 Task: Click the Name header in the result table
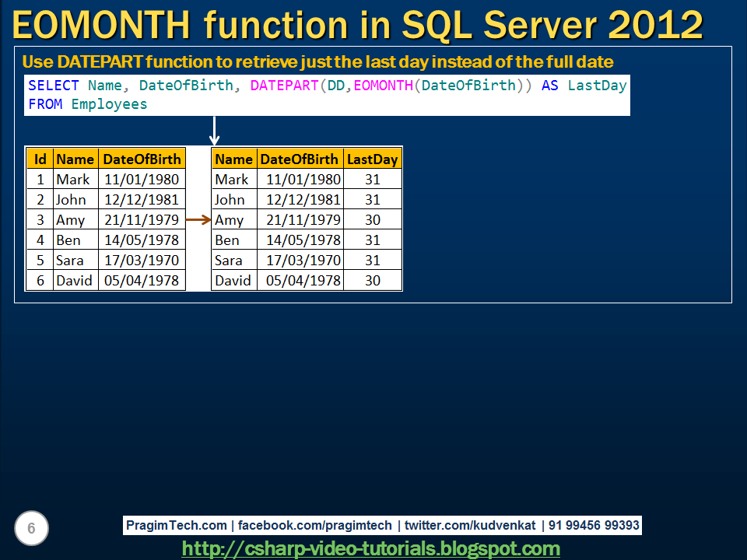coord(234,158)
